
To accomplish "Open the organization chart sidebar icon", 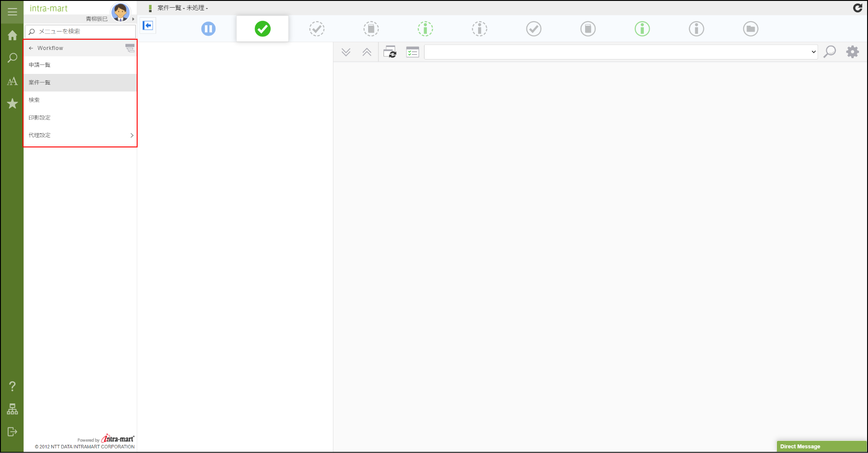I will coord(12,409).
